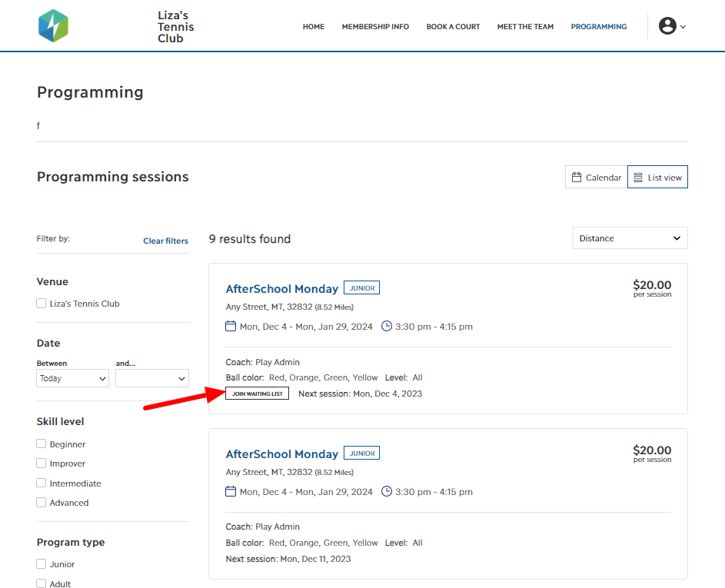This screenshot has height=588, width=725.
Task: Open the Distance sort dropdown
Action: (630, 238)
